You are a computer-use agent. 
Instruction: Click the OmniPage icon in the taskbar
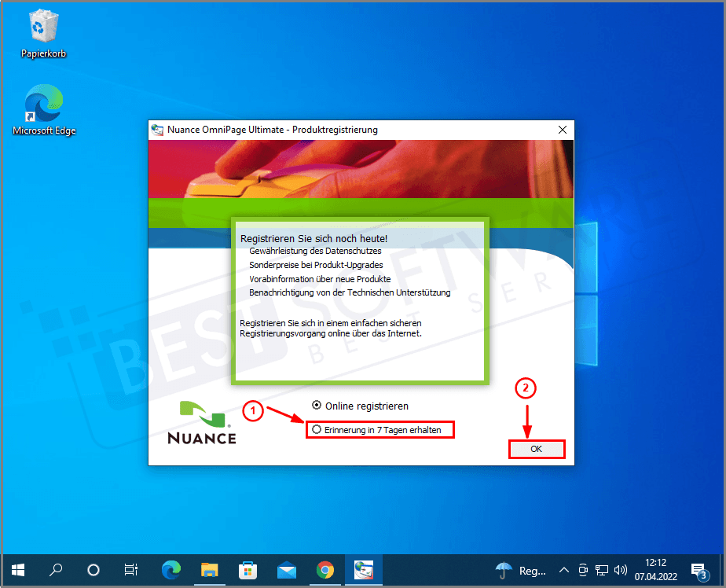(x=363, y=570)
